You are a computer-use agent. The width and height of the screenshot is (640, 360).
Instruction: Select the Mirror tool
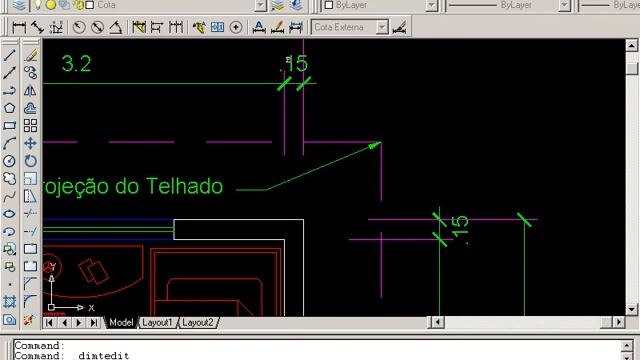30,91
